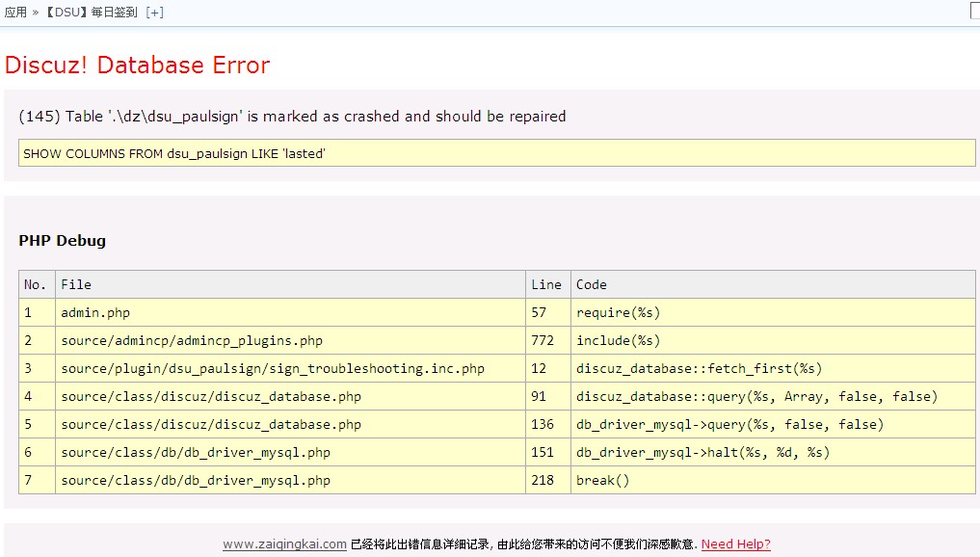Select line number 91 cell

tap(548, 396)
